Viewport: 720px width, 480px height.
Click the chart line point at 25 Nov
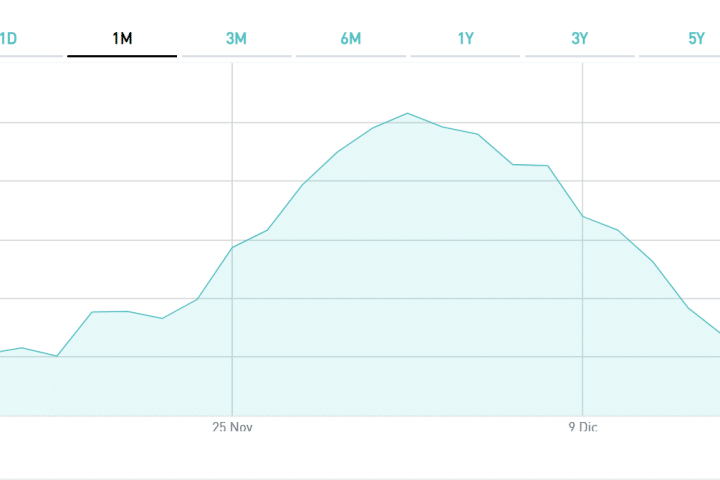(x=232, y=248)
